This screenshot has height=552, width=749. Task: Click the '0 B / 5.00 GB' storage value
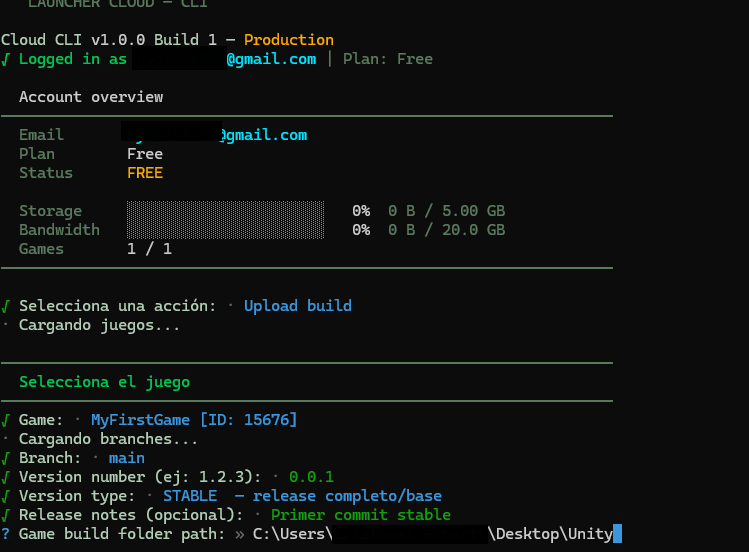click(446, 211)
